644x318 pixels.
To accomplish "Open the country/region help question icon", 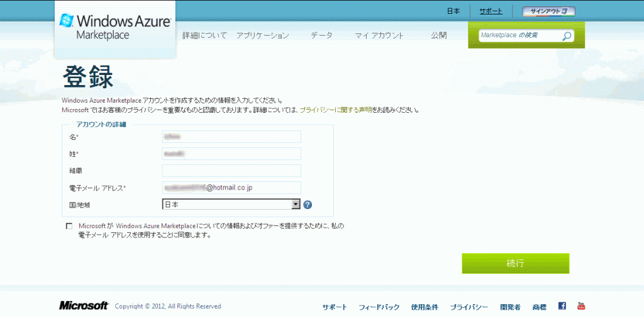I will pyautogui.click(x=308, y=205).
